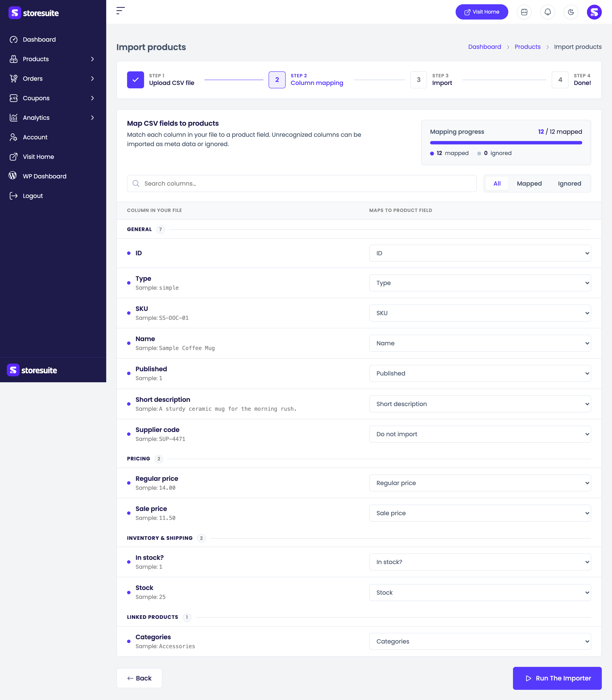
Task: Click the WordPress logo icon in sidebar
Action: pyautogui.click(x=13, y=175)
